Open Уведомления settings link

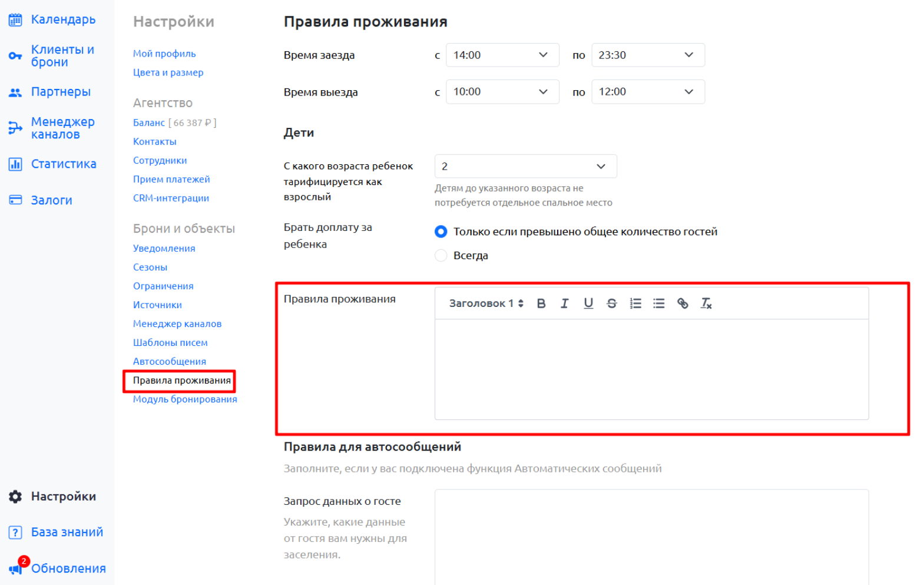[x=164, y=249]
